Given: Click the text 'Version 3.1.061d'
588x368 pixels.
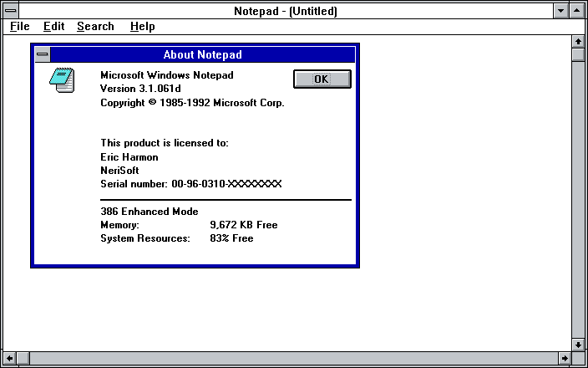Looking at the screenshot, I should [140, 89].
